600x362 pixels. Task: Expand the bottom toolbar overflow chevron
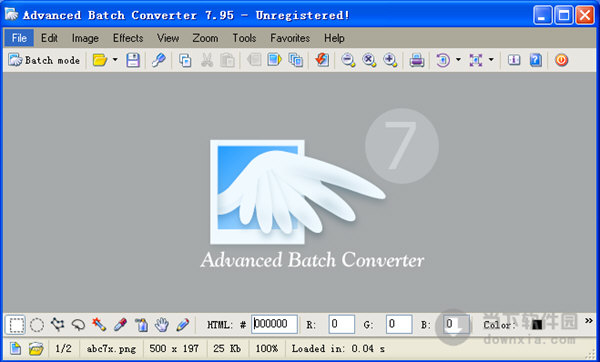[x=589, y=320]
